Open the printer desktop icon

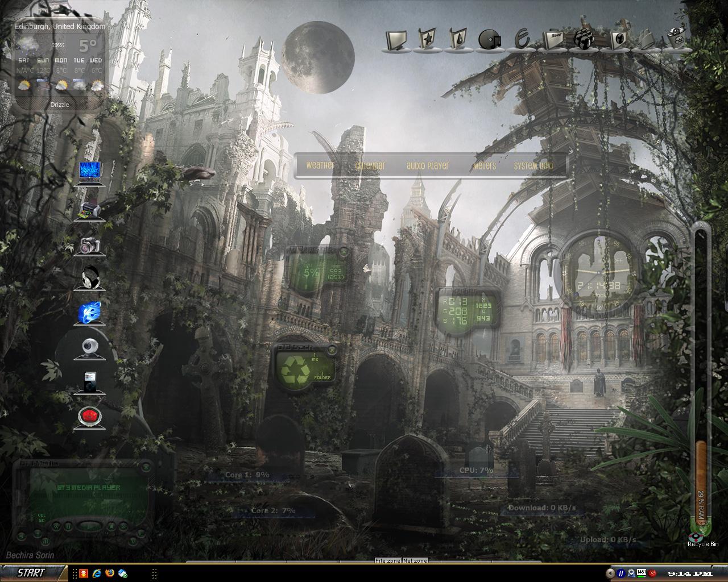coord(89,210)
